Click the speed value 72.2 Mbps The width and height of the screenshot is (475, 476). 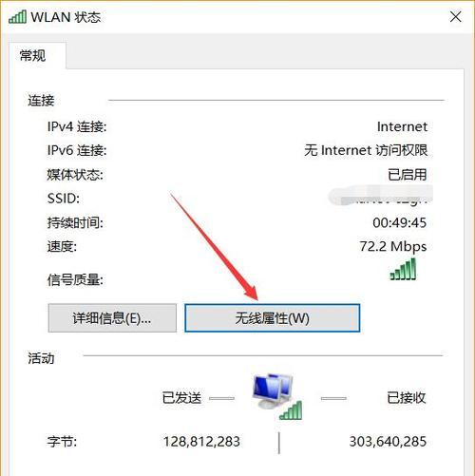click(393, 247)
